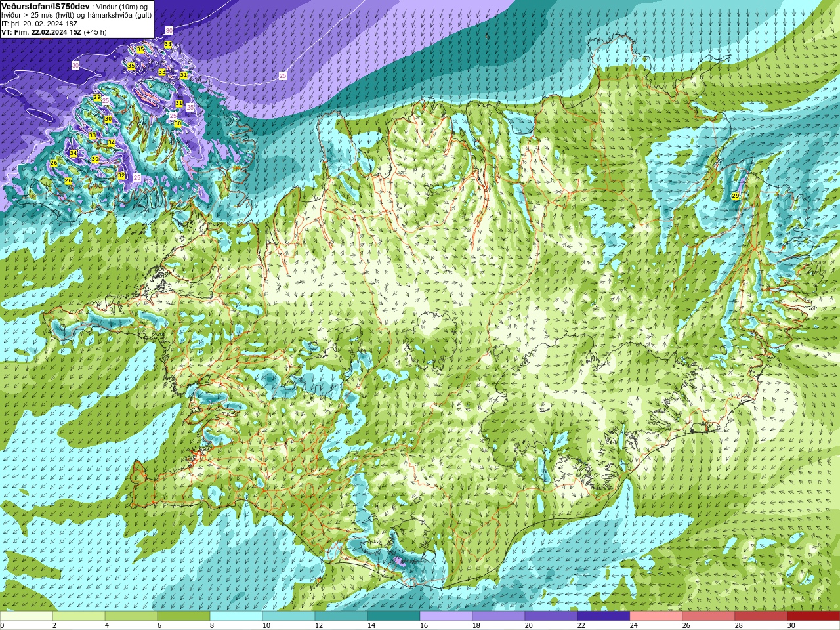Click the legend tick label "18"
The width and height of the screenshot is (840, 630).
pyautogui.click(x=476, y=625)
